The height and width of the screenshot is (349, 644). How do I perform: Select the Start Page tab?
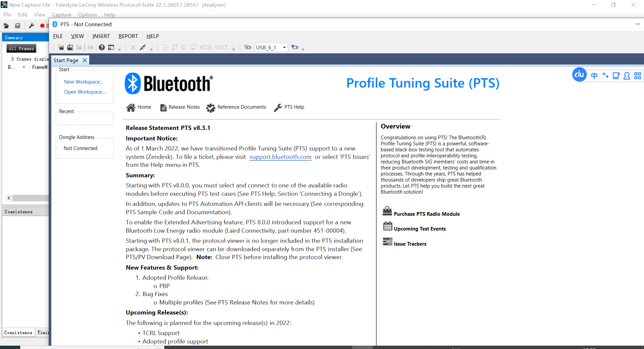(66, 60)
